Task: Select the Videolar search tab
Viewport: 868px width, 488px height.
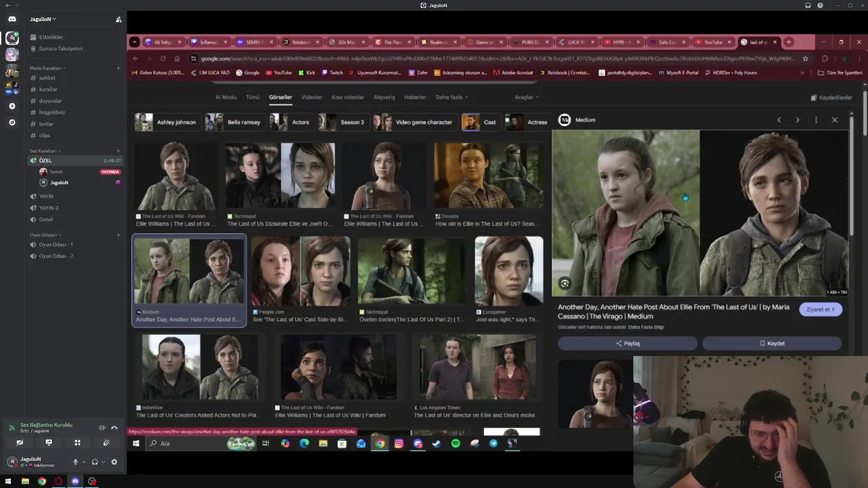Action: (312, 97)
